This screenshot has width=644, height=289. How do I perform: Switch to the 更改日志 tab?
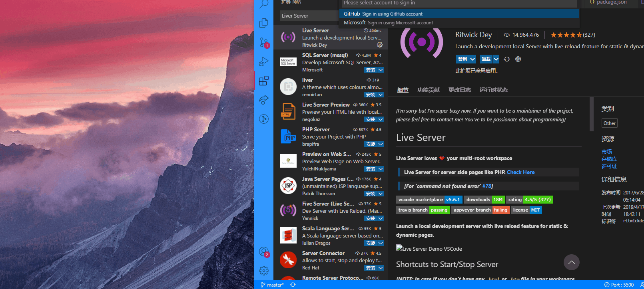click(x=460, y=90)
